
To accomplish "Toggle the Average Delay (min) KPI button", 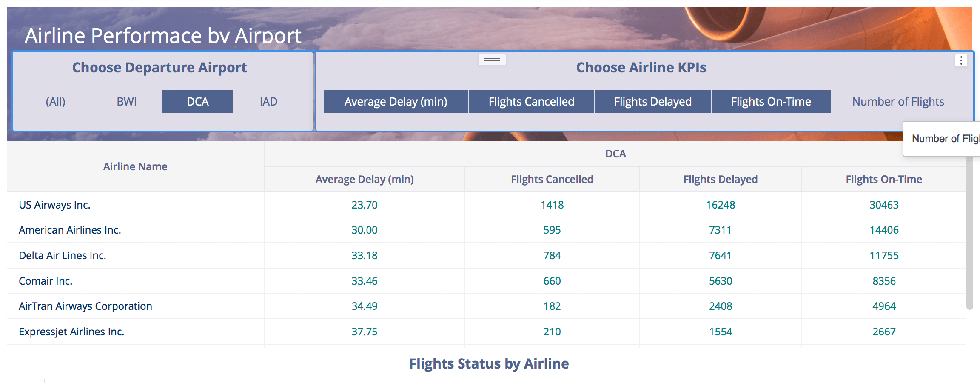I will pos(396,102).
